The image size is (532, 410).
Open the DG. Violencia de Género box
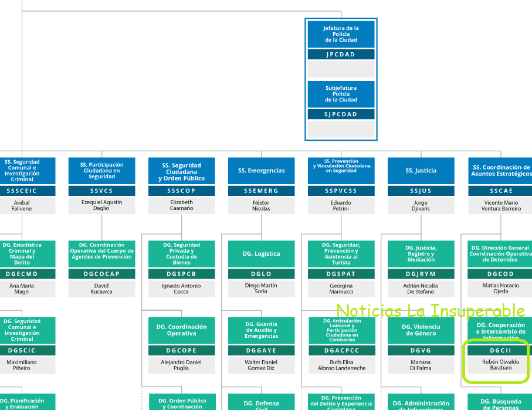coord(421,330)
